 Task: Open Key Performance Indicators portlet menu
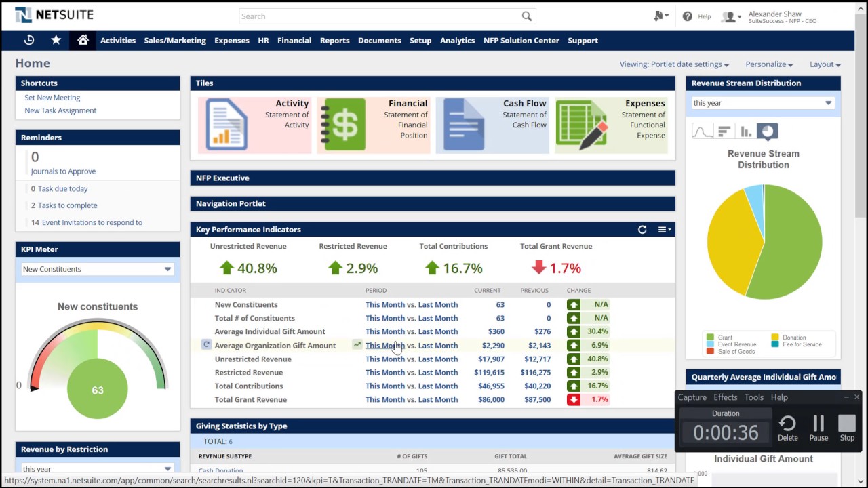(x=665, y=230)
